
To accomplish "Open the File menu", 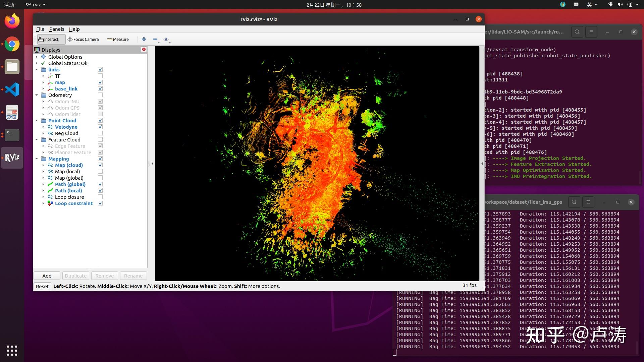I will pos(40,29).
